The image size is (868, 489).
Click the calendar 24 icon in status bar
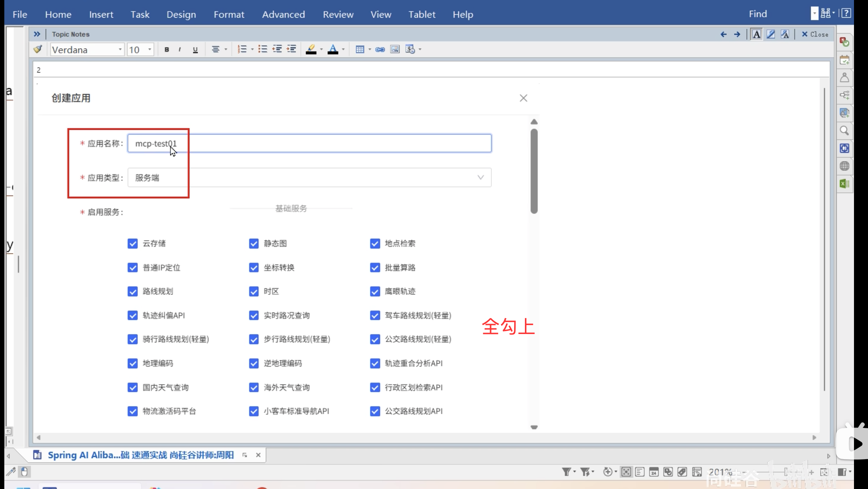click(x=654, y=472)
